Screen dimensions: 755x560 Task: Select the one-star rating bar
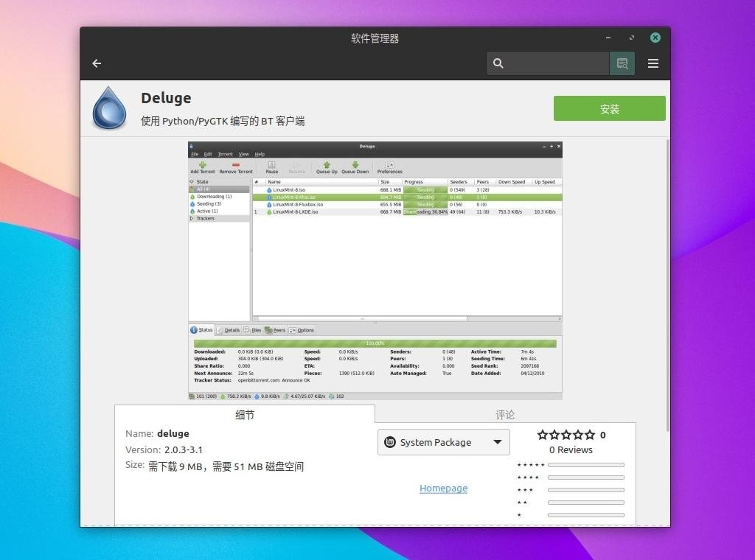click(586, 515)
